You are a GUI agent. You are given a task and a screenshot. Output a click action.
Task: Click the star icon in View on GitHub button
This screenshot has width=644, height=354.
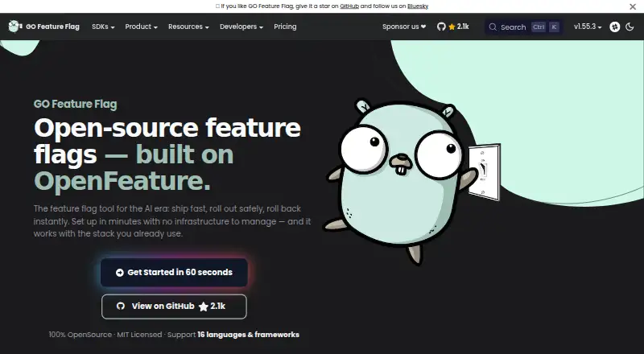(204, 307)
